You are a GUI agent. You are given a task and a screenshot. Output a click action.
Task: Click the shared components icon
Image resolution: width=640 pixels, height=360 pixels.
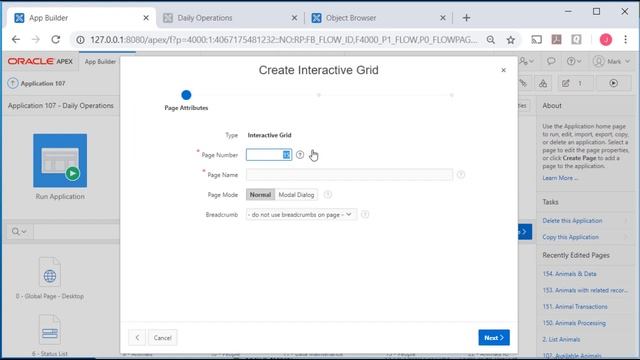coord(543,83)
